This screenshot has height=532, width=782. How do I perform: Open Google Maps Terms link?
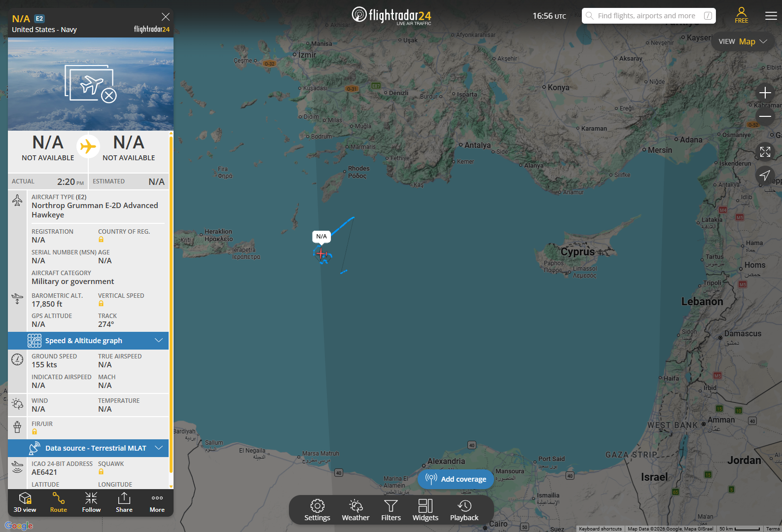773,529
